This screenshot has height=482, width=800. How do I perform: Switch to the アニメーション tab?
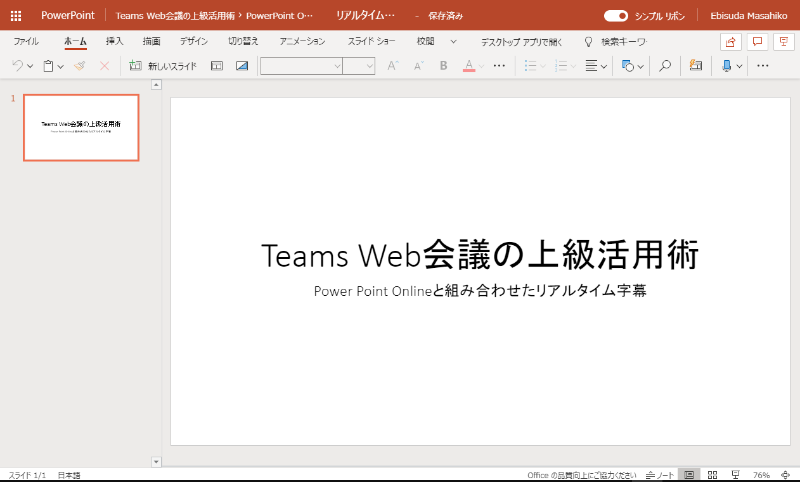[x=302, y=42]
